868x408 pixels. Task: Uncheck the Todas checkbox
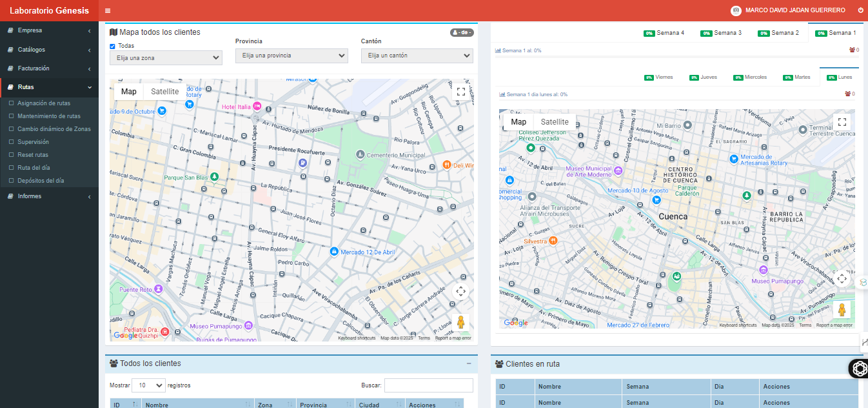tap(113, 46)
